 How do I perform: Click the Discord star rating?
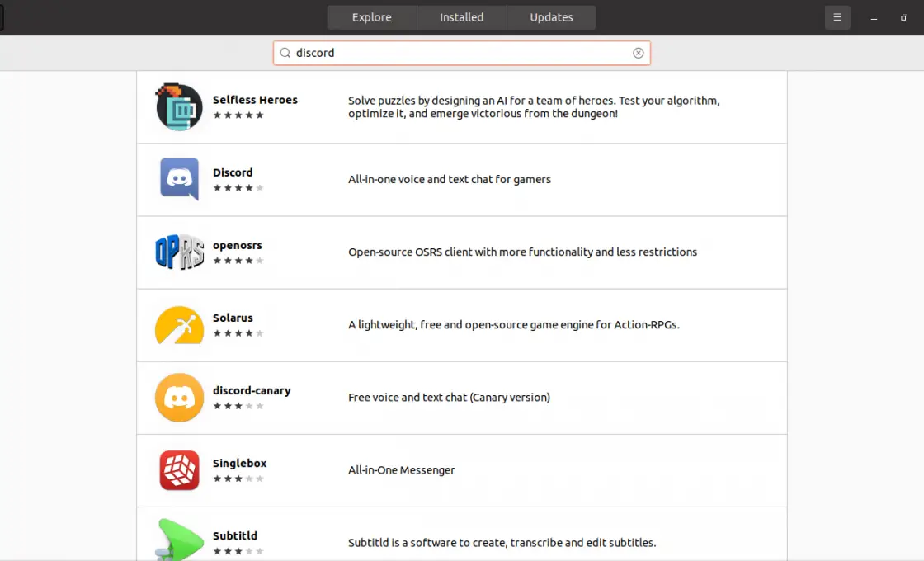click(238, 188)
